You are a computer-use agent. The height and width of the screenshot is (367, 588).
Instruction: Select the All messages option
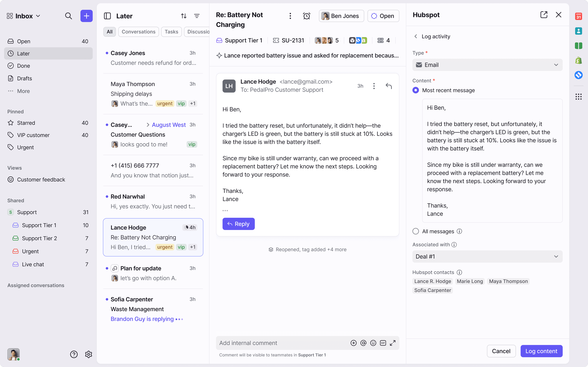415,231
